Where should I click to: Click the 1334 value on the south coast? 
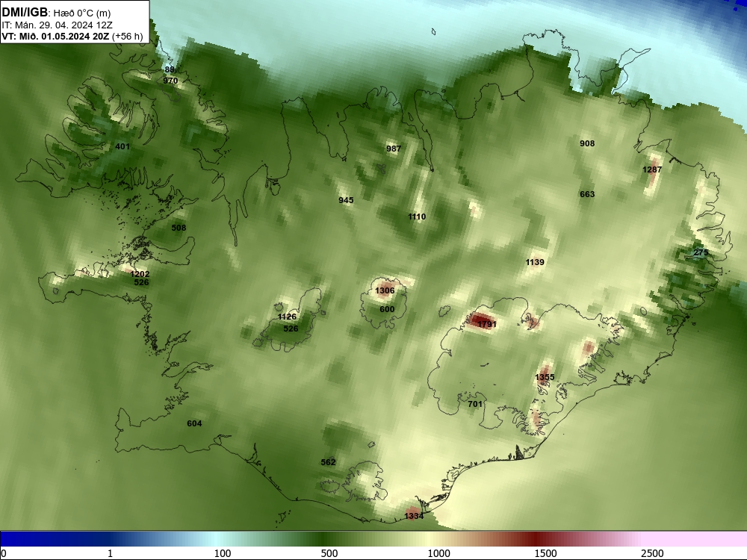(414, 516)
